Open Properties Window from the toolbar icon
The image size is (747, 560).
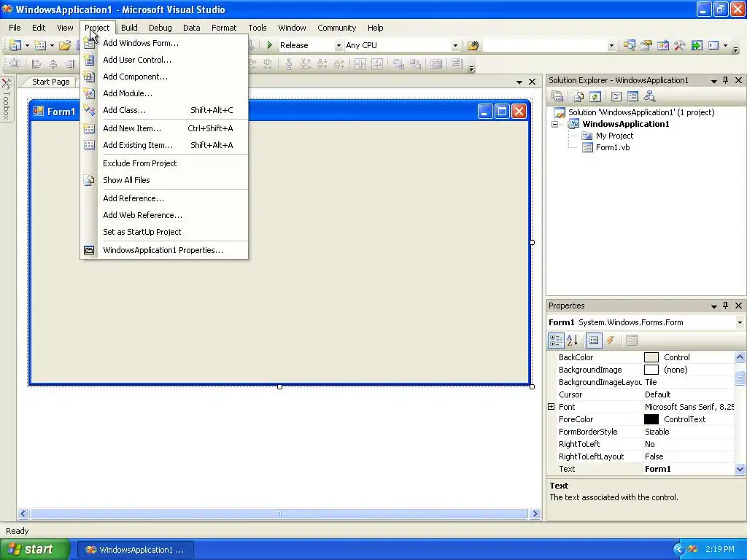[x=646, y=45]
